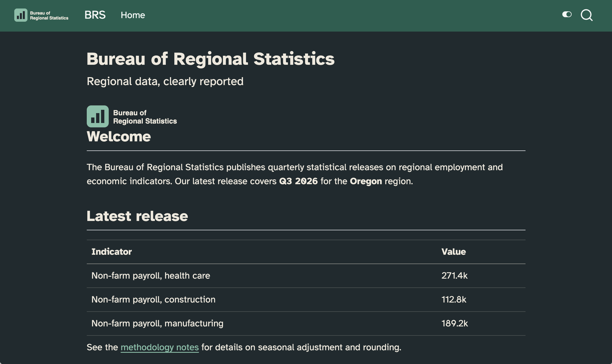
Task: Select the 189.2k value cell
Action: click(455, 323)
